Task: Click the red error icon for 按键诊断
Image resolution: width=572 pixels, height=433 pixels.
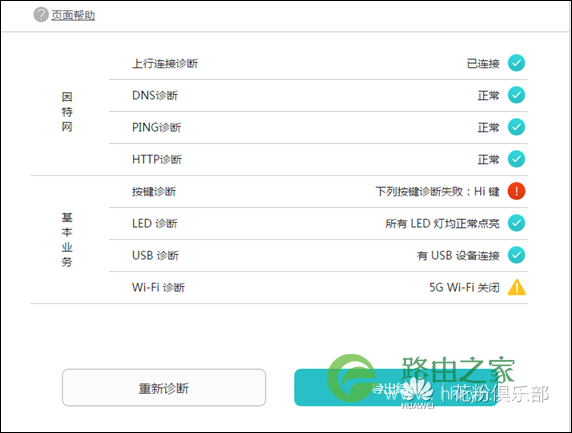Action: [x=516, y=191]
